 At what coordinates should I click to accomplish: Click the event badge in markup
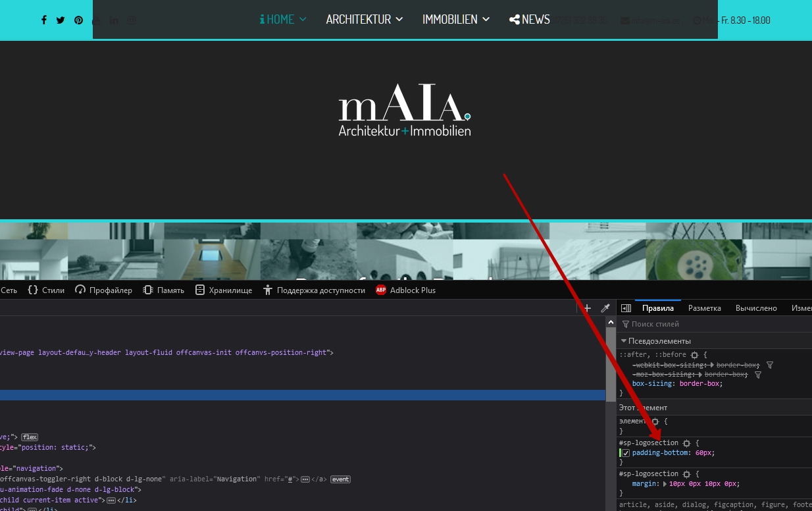(340, 479)
